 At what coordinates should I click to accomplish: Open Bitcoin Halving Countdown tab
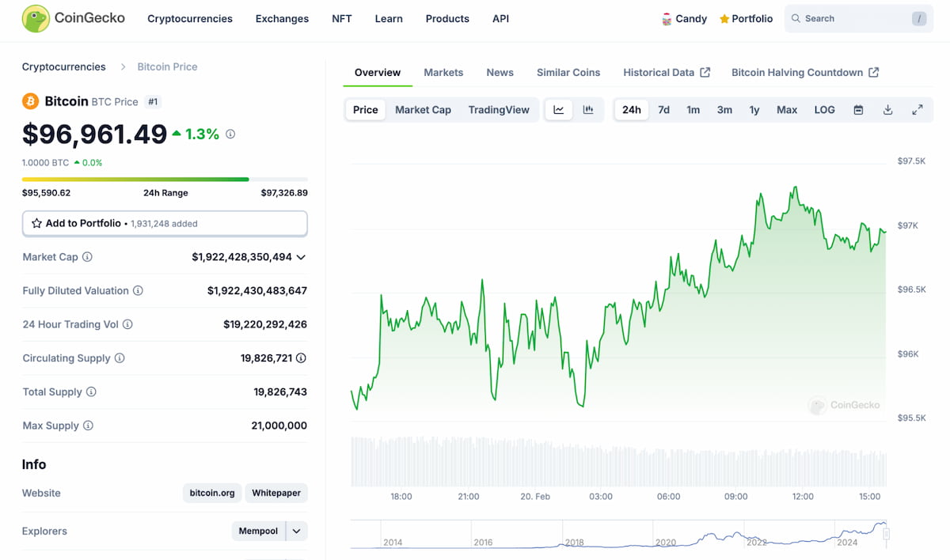pos(805,72)
